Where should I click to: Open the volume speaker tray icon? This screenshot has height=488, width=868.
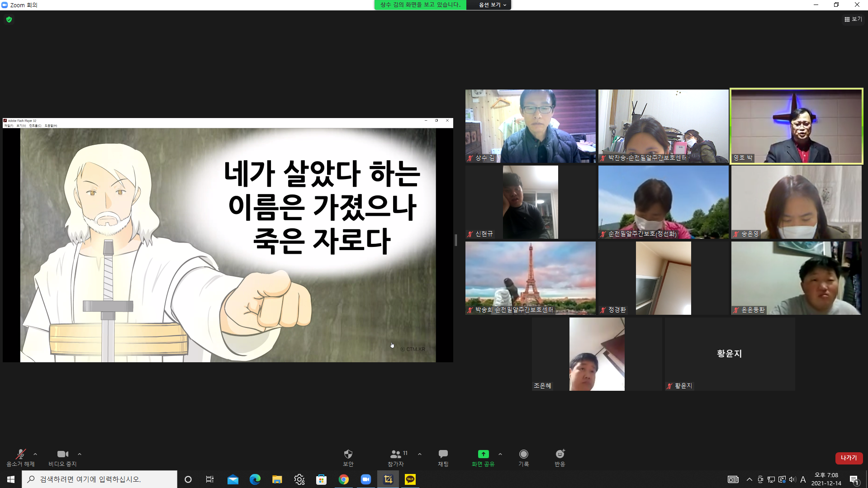pyautogui.click(x=792, y=479)
